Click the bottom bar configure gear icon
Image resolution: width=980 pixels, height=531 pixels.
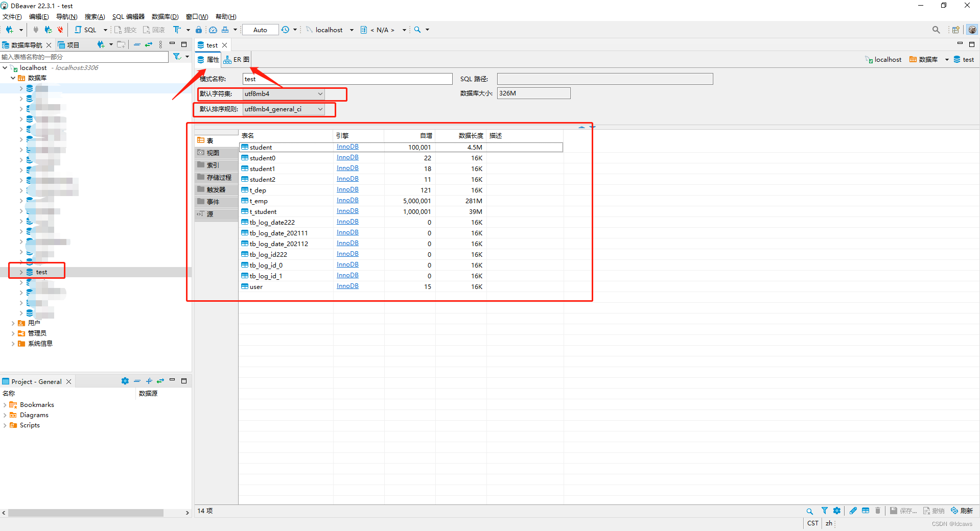coord(836,511)
